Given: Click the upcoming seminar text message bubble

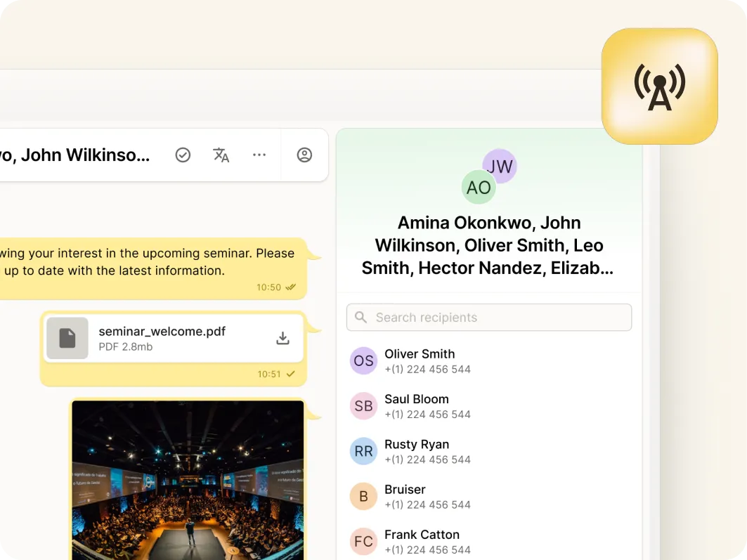Looking at the screenshot, I should 152,268.
